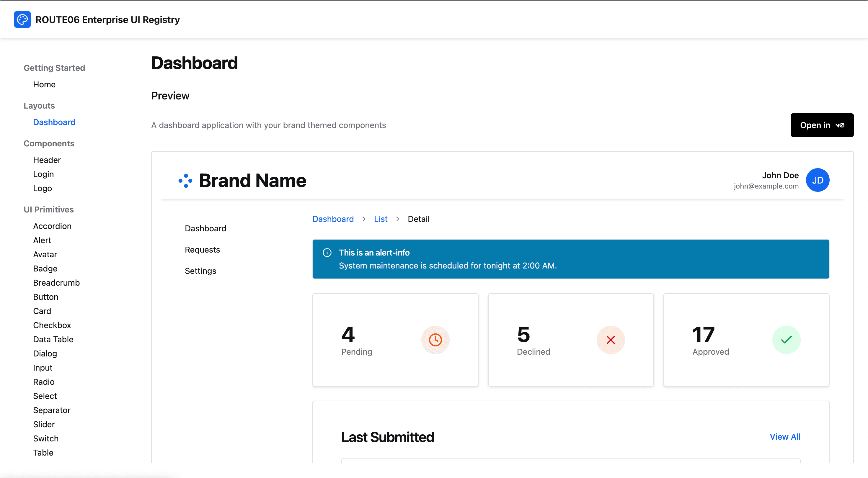Click the Approved green checkmark icon
Viewport: 868px width, 478px height.
786,340
